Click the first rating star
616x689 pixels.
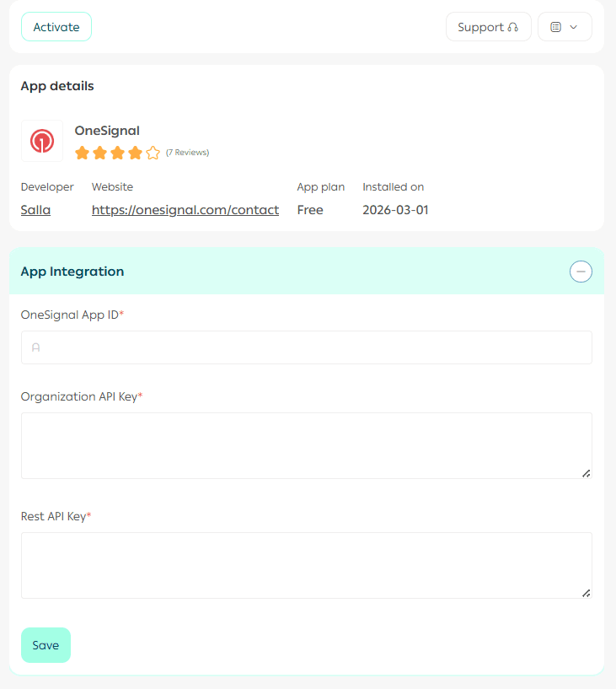[x=82, y=153]
